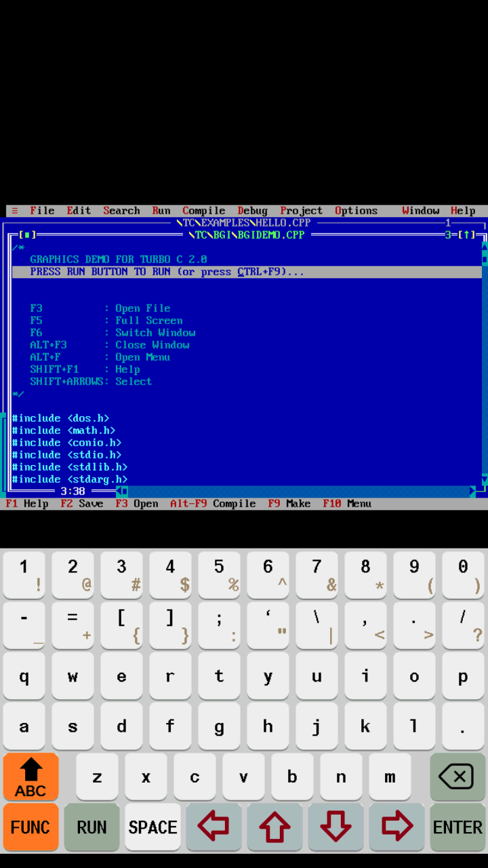Tap the ENTER key
The width and height of the screenshot is (488, 868).
[x=457, y=827]
